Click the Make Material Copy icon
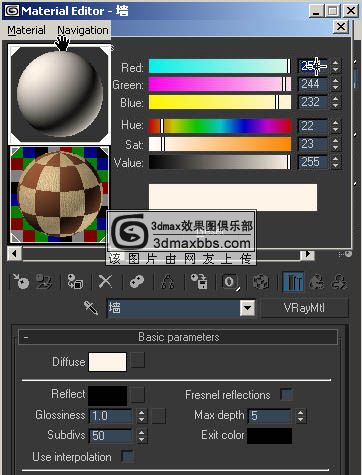The height and width of the screenshot is (475, 362). (x=137, y=282)
